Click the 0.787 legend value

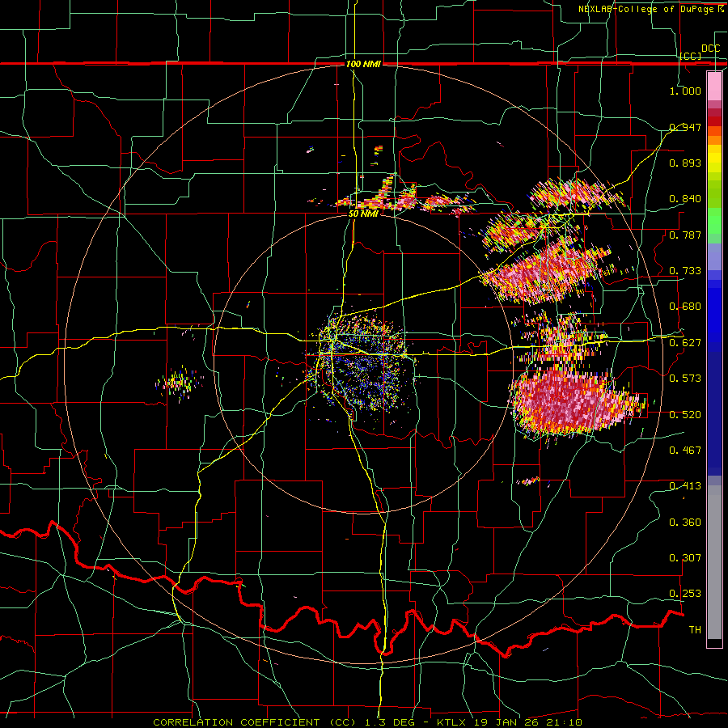pos(685,235)
